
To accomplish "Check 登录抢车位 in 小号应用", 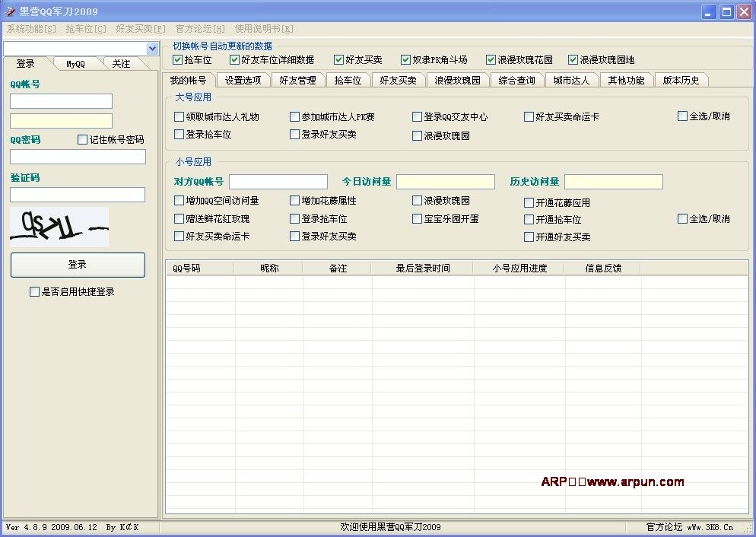I will click(294, 219).
